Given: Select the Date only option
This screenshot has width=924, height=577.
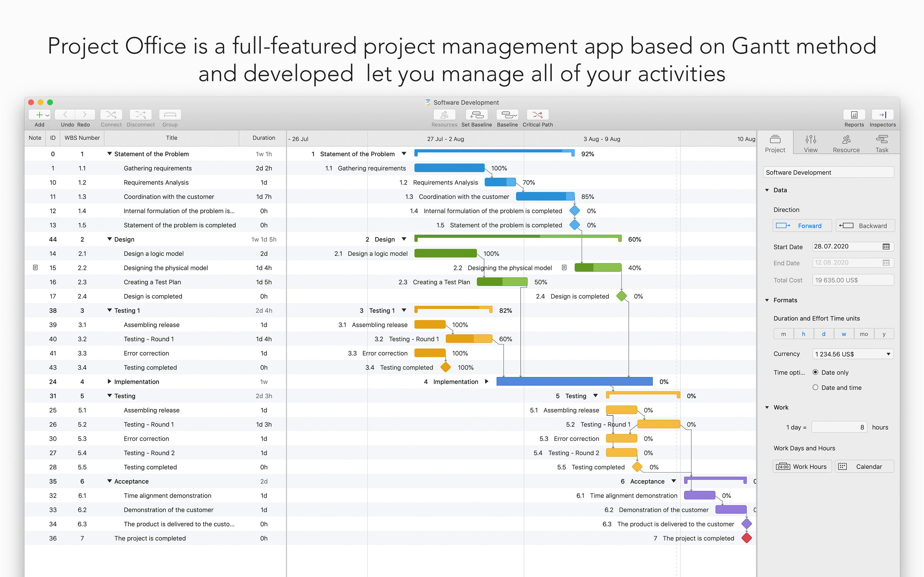Looking at the screenshot, I should coord(816,372).
